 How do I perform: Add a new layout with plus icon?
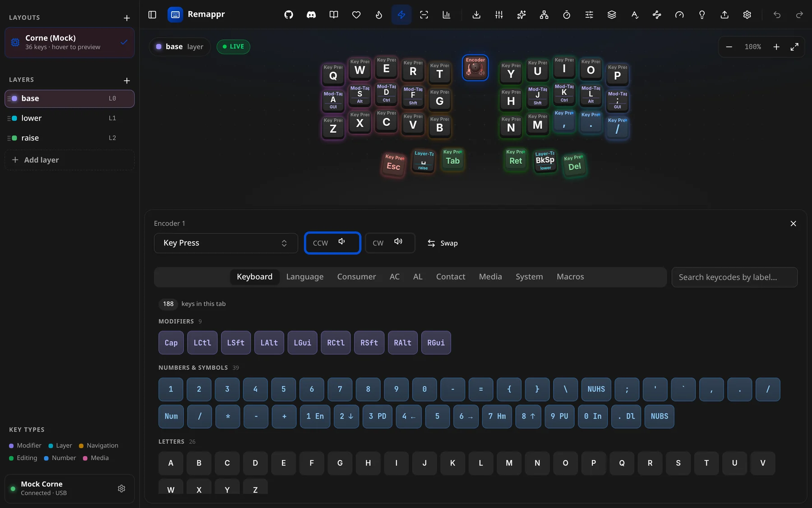(127, 18)
